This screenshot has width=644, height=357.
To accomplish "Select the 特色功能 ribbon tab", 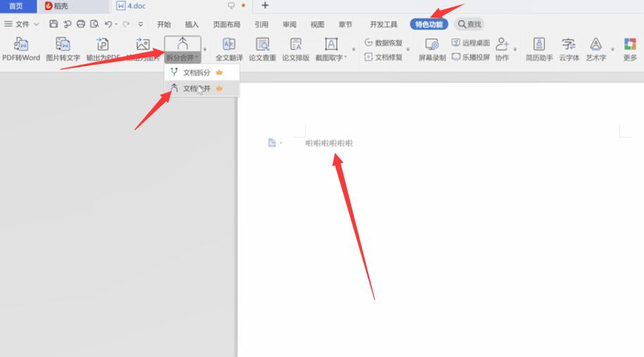I will tap(429, 24).
